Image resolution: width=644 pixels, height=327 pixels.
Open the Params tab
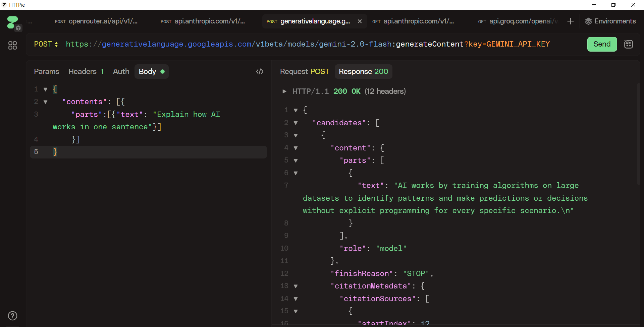point(46,72)
